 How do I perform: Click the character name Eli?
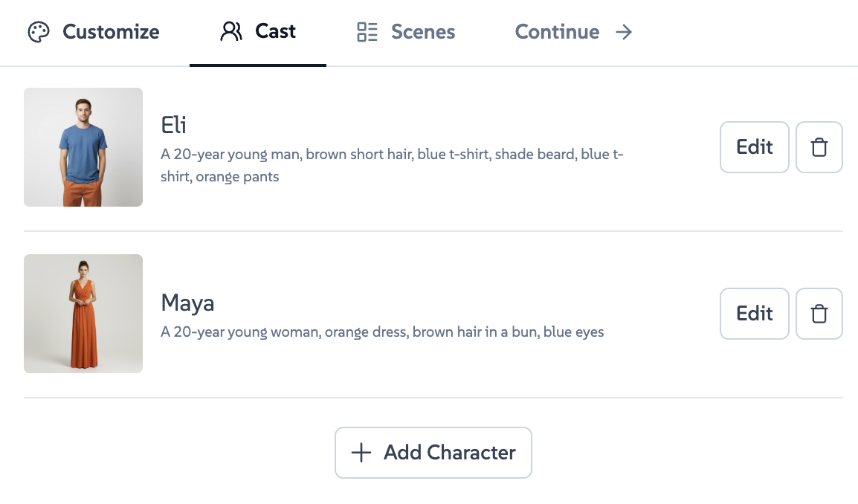tap(174, 125)
